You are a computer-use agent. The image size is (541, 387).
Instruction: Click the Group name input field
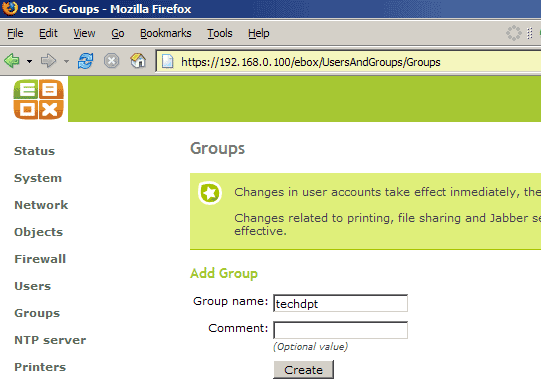341,303
